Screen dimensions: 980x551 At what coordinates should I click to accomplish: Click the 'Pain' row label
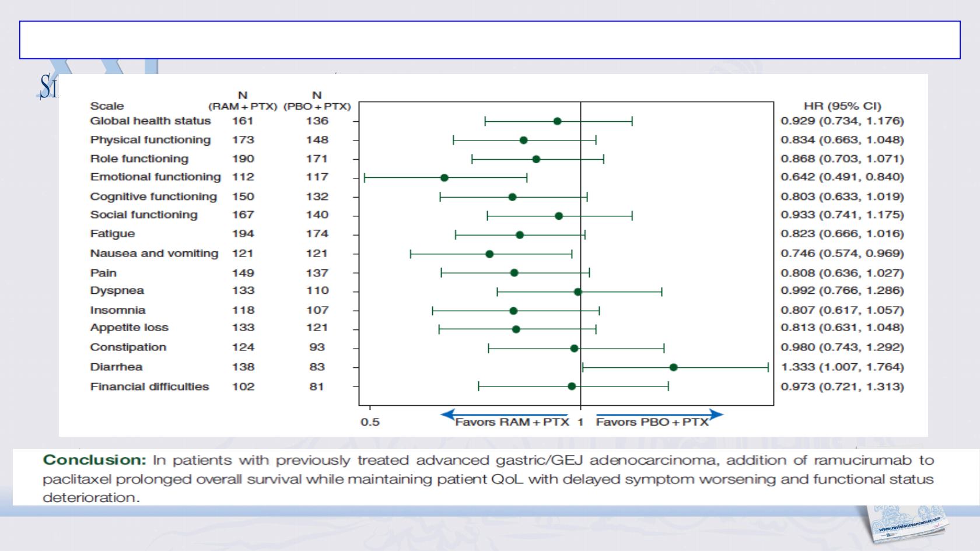click(103, 273)
